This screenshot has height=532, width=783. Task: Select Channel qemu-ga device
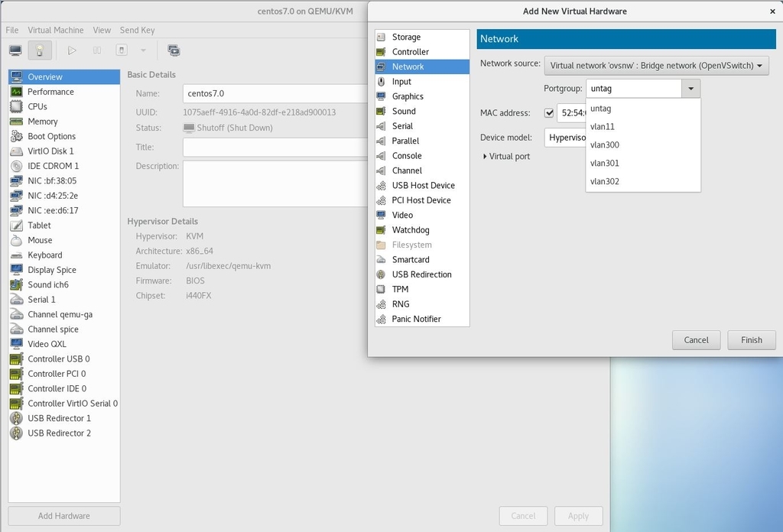click(x=64, y=314)
